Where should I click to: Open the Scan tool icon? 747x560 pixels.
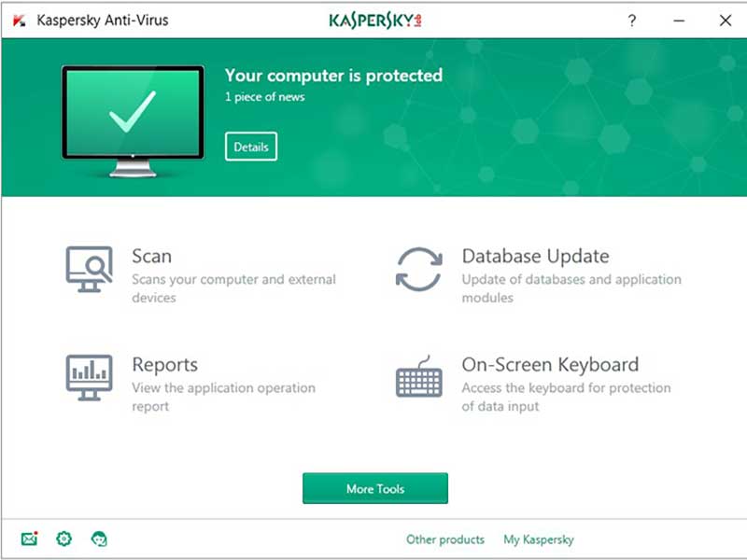(89, 268)
